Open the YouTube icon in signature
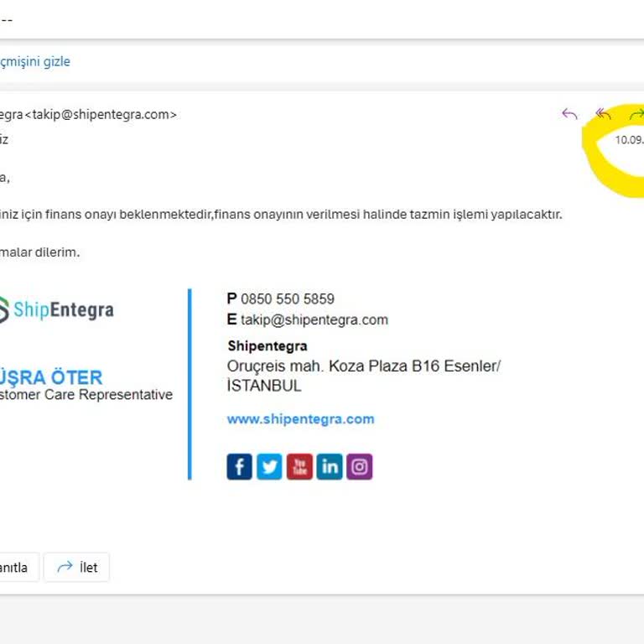644x644 pixels. pos(299,466)
